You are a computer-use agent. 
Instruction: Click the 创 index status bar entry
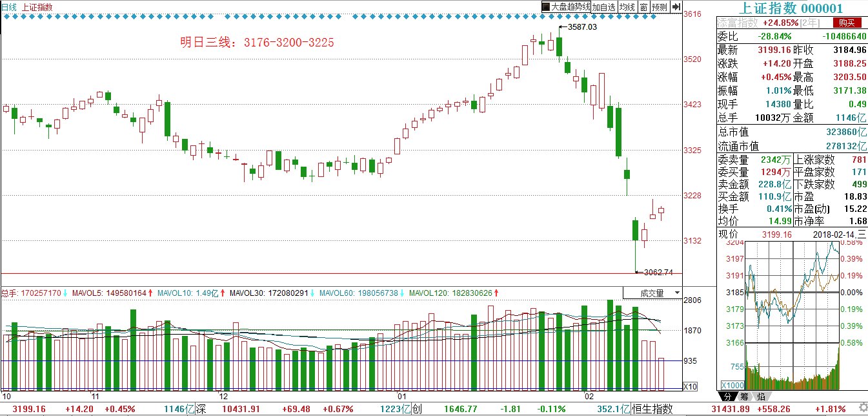click(416, 410)
